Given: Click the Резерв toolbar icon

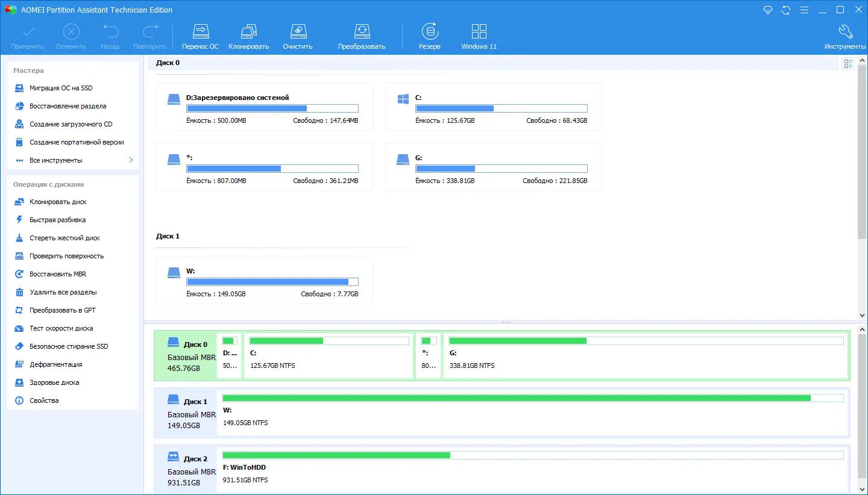Looking at the screenshot, I should click(430, 34).
